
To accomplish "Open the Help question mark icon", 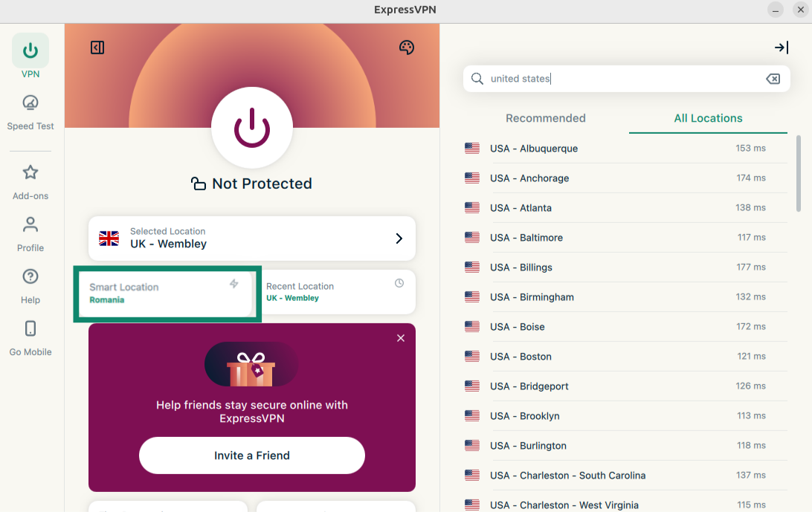I will (x=30, y=277).
